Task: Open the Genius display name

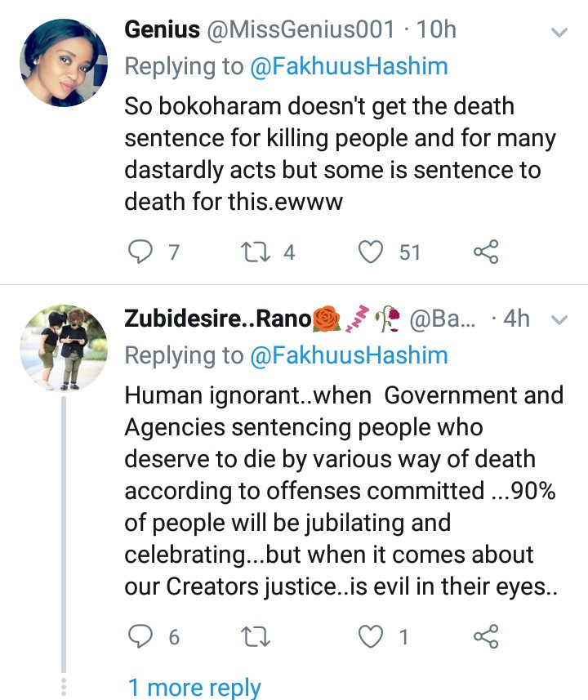Action: 162,30
